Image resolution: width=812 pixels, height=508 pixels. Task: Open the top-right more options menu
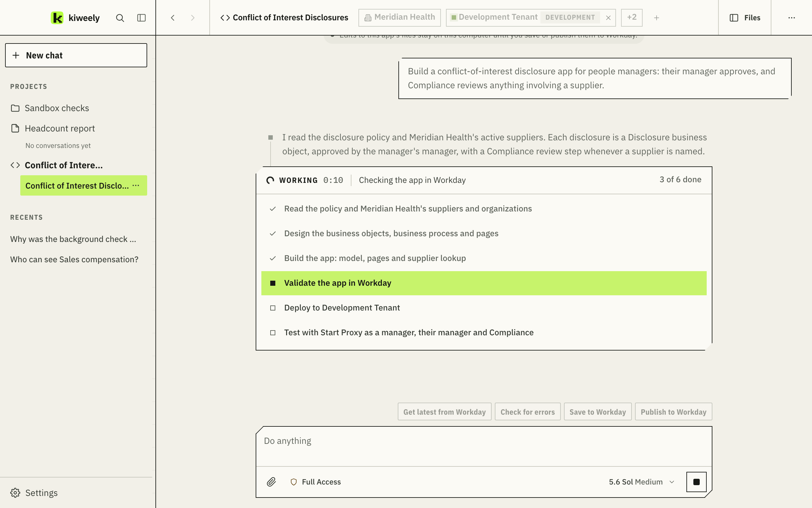tap(791, 18)
